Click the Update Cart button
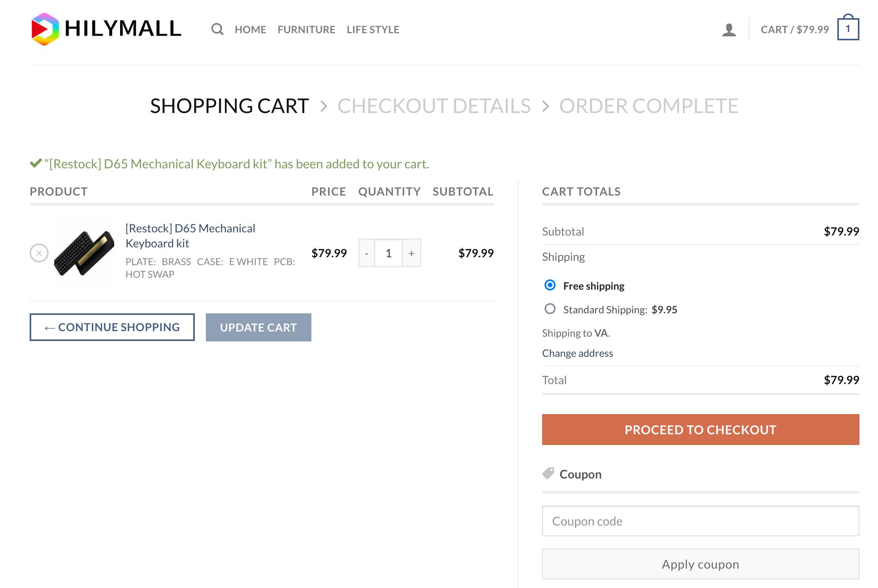878x588 pixels. (x=258, y=327)
